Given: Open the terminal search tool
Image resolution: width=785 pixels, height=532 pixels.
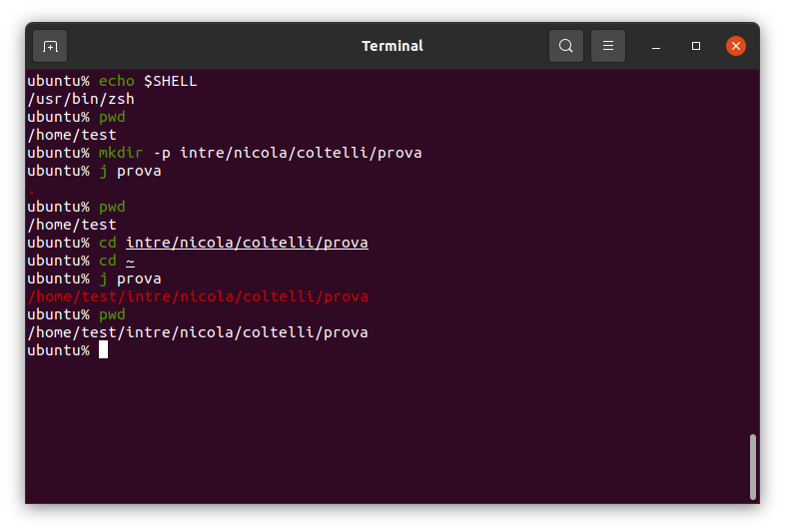Looking at the screenshot, I should [x=565, y=46].
